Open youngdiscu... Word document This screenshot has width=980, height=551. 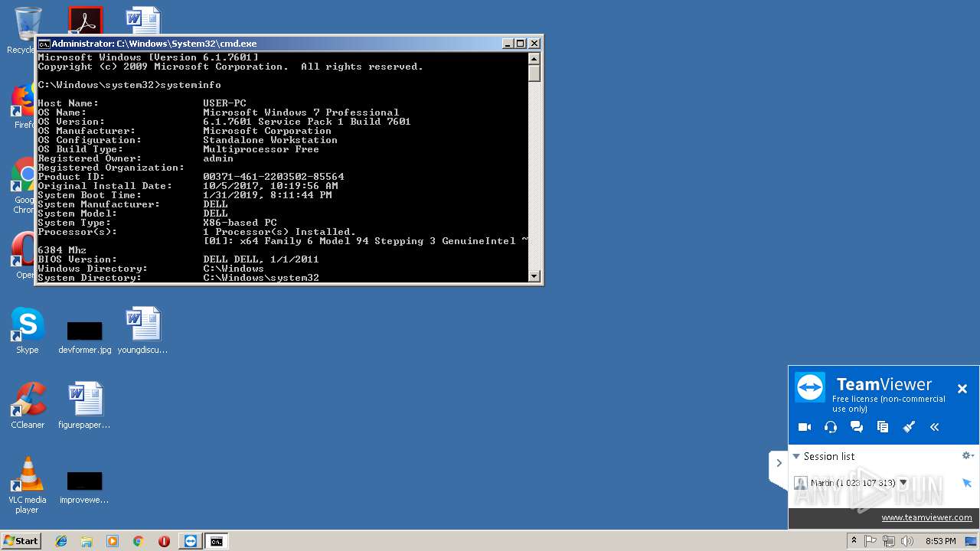coord(142,330)
